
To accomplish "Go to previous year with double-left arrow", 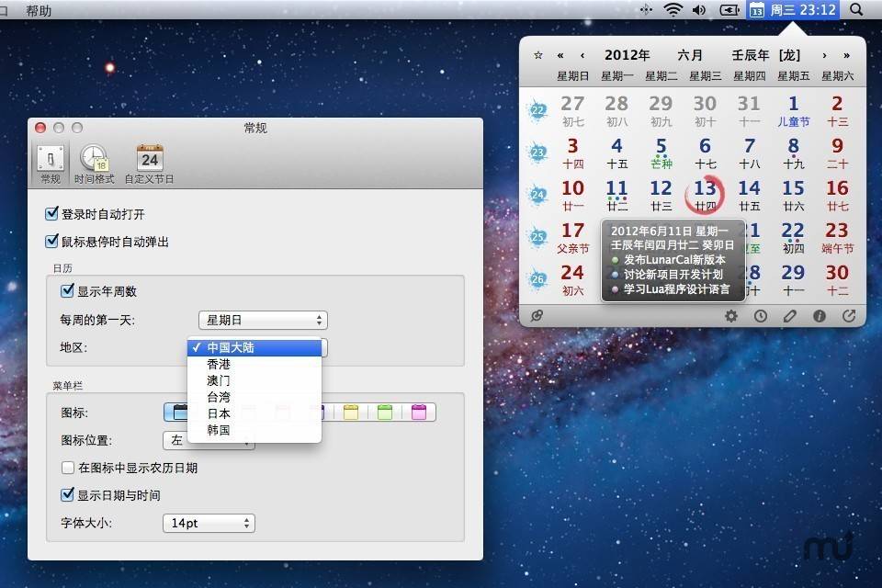I will pyautogui.click(x=560, y=55).
